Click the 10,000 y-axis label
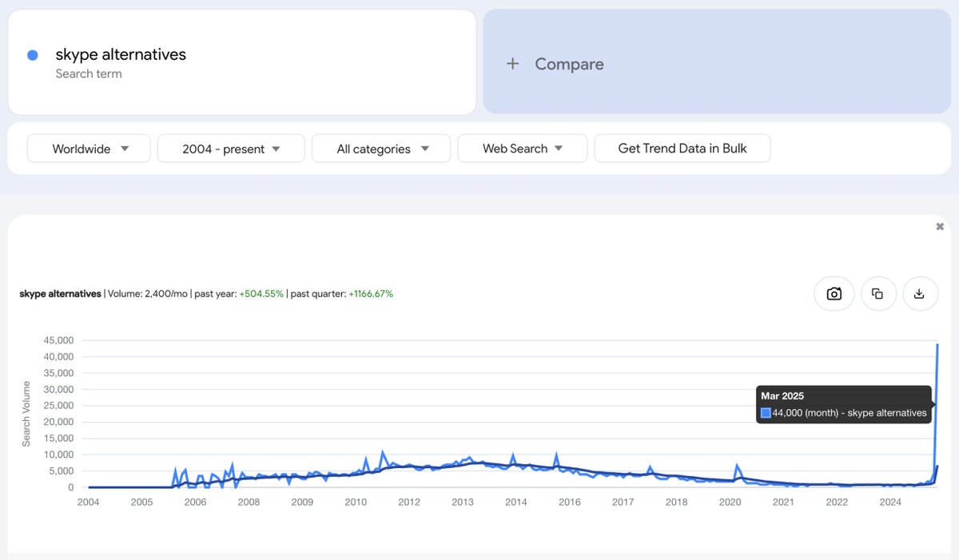Viewport: 959px width, 560px height. (x=59, y=455)
